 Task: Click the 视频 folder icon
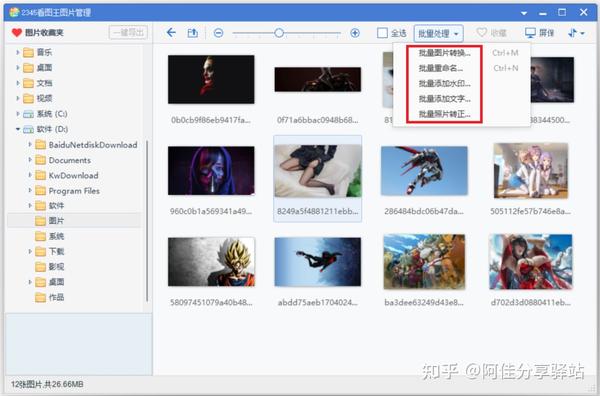pyautogui.click(x=28, y=98)
